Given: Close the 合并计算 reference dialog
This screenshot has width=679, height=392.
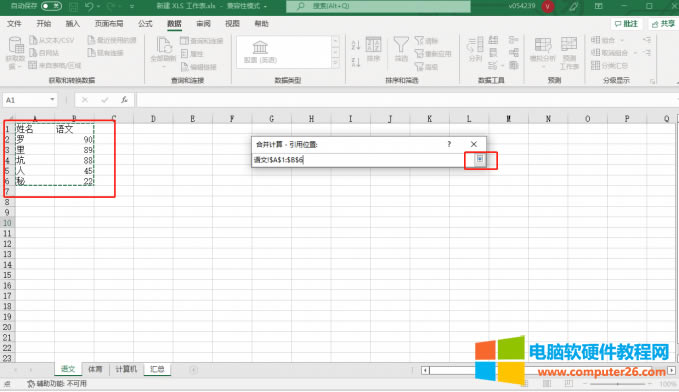Looking at the screenshot, I should 474,144.
